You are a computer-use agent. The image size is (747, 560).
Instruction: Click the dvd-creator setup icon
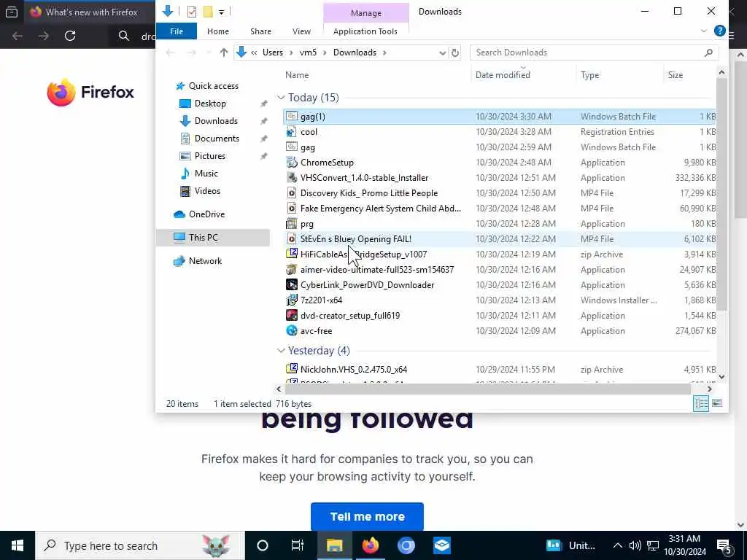click(292, 315)
